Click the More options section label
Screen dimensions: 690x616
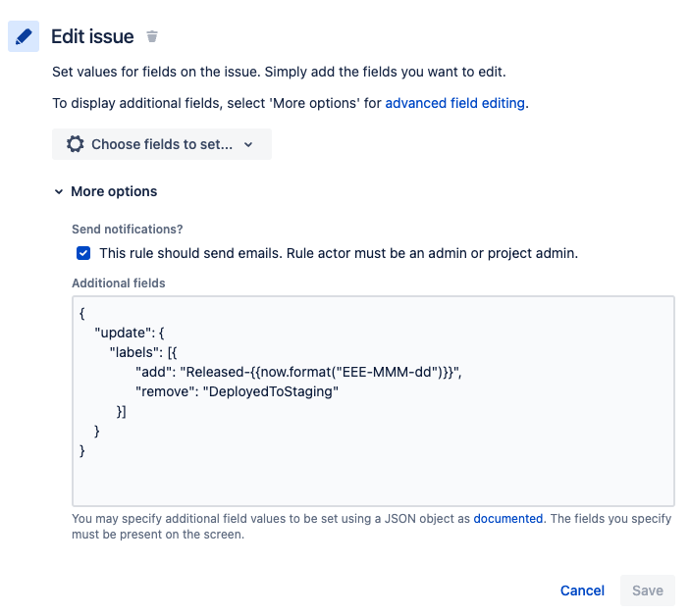coord(114,191)
